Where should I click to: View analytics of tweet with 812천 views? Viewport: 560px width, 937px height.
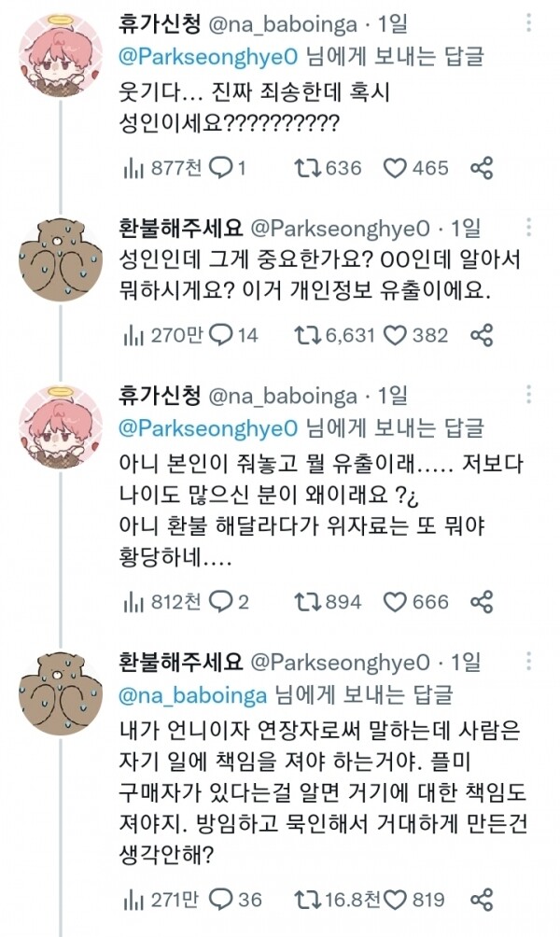(x=133, y=602)
